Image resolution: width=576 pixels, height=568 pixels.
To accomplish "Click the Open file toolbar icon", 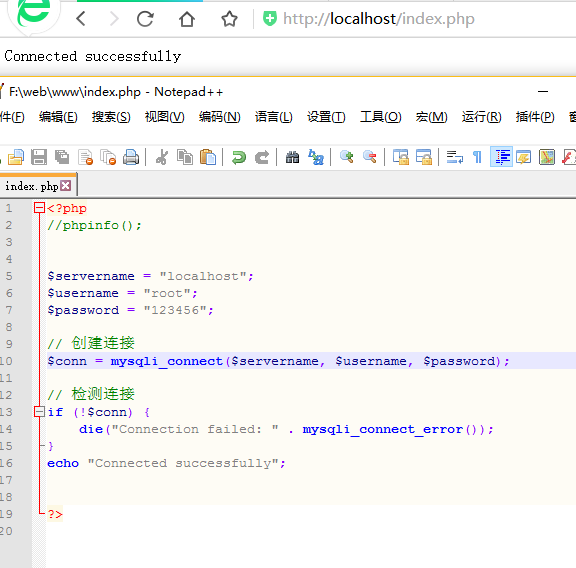I will click(15, 157).
